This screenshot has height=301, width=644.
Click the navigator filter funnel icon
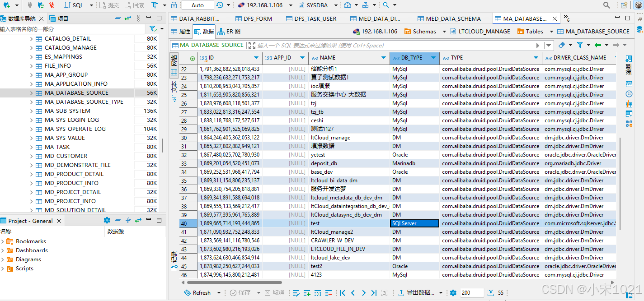coord(152,28)
